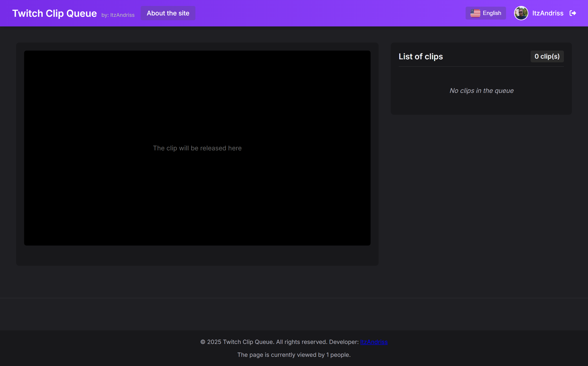This screenshot has width=588, height=366.
Task: Click the clip player placeholder area
Action: 197,148
